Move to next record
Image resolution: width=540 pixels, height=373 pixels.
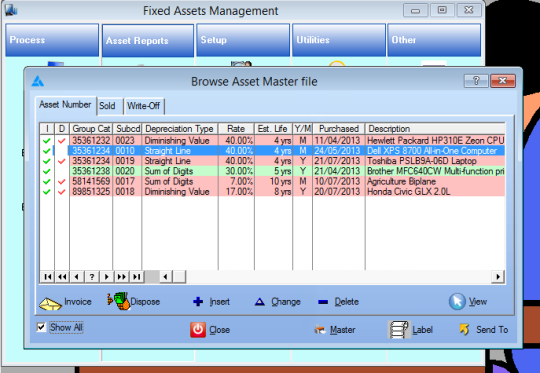coord(106,277)
